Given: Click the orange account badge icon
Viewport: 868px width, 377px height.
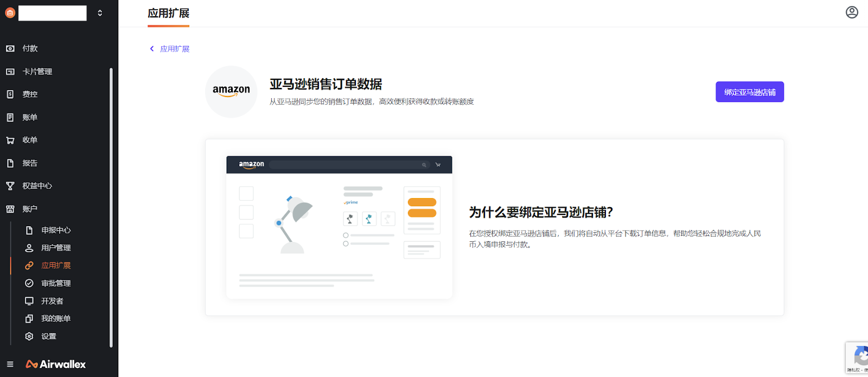Looking at the screenshot, I should point(10,13).
